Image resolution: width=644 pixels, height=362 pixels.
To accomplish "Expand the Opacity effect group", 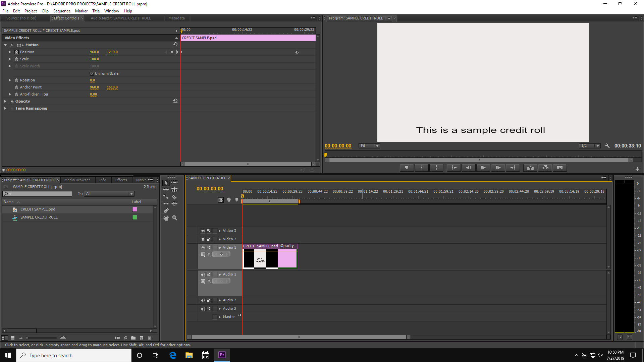I will click(x=5, y=101).
